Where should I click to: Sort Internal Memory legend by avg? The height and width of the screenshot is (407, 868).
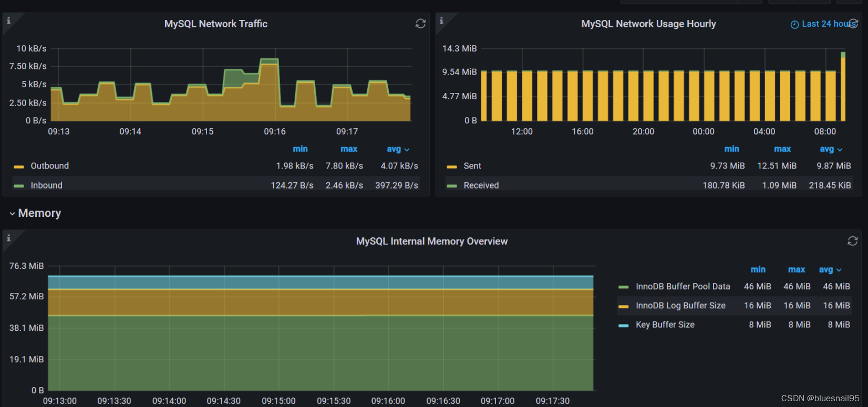[x=830, y=269]
